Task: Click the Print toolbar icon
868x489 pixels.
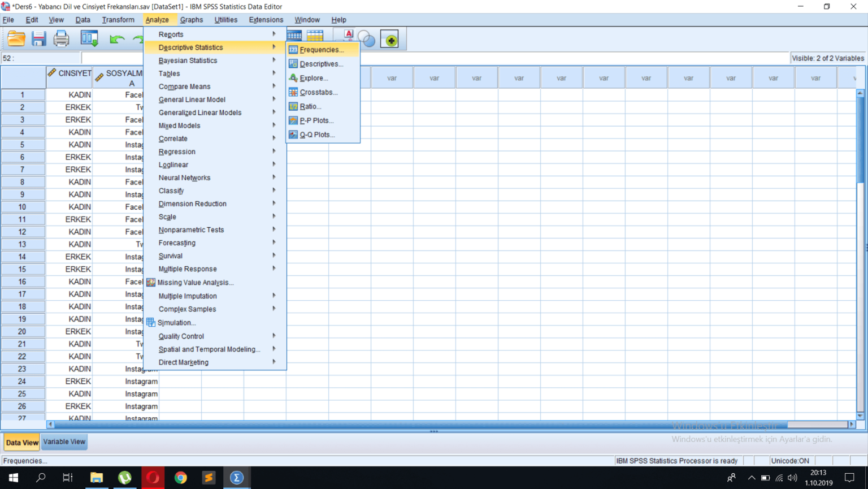Action: [61, 39]
